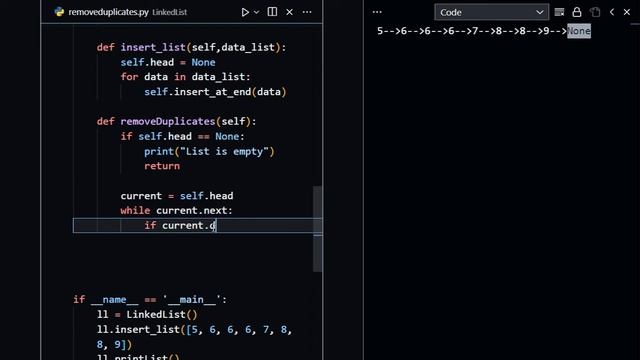Click the editor vertical scrollbar thumb
Viewport: 640px width, 360px height.
(x=318, y=229)
